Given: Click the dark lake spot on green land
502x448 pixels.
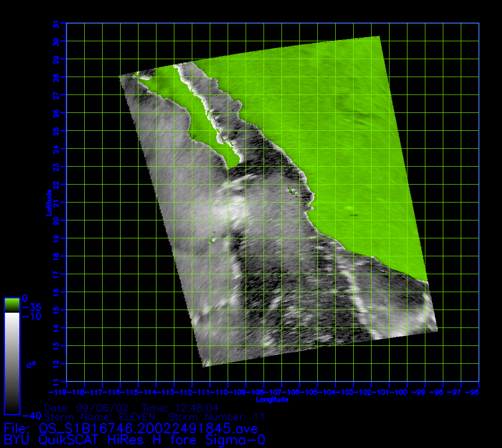Looking at the screenshot, I should pos(355,215).
